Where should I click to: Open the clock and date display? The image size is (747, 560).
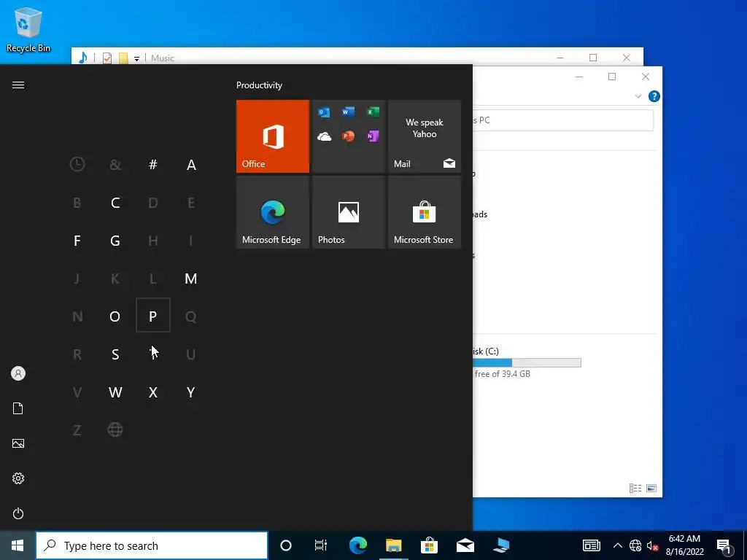[x=684, y=545]
